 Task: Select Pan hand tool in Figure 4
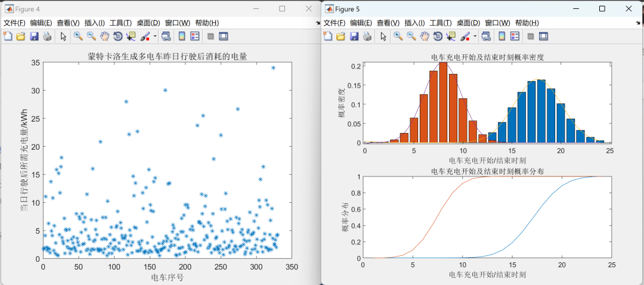[105, 36]
